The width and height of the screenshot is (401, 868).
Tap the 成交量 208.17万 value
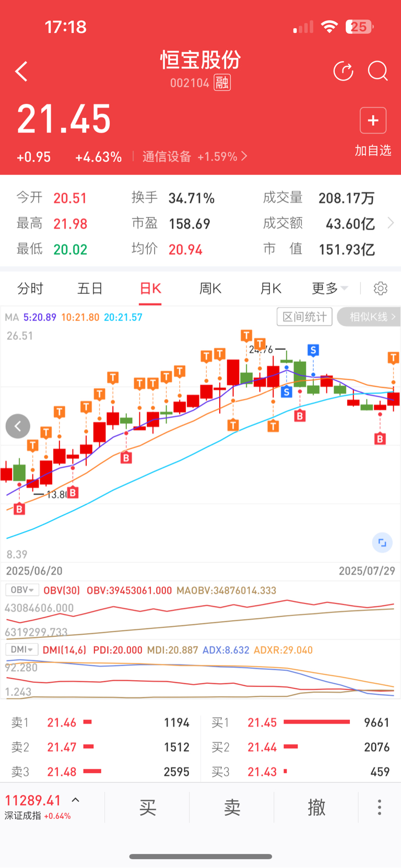coord(347,198)
